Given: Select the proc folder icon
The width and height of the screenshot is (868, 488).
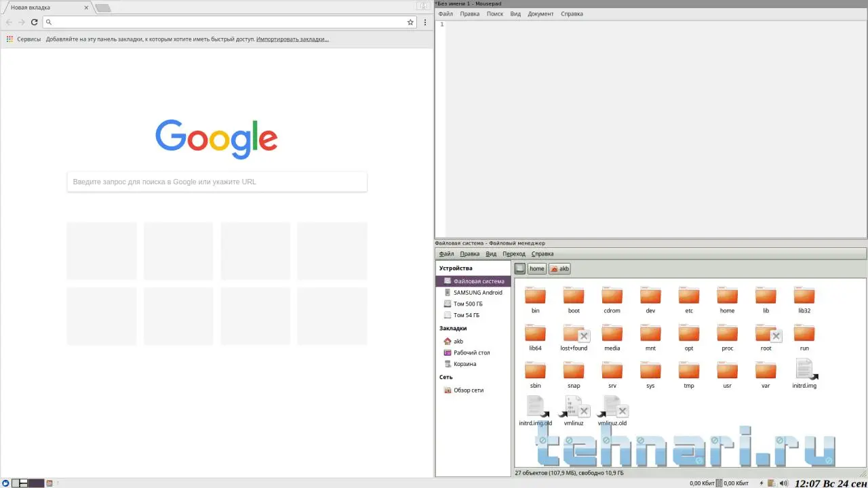Looking at the screenshot, I should 727,333.
